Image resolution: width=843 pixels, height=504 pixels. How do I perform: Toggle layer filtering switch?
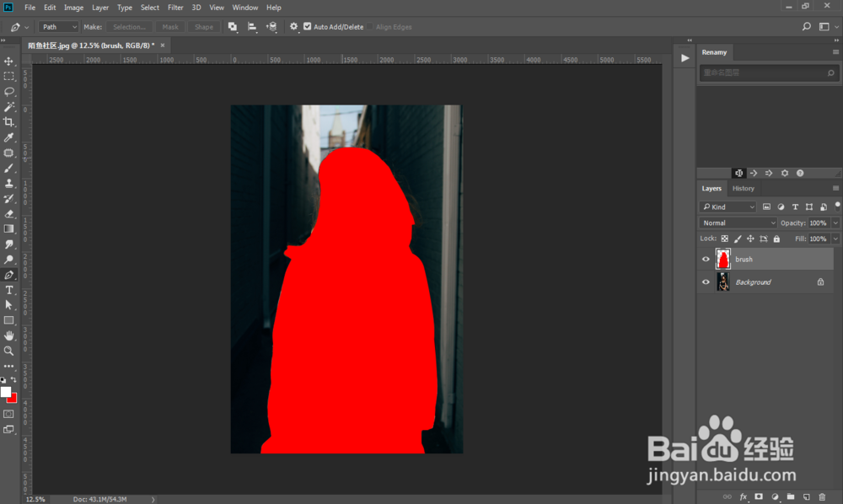[x=837, y=206]
